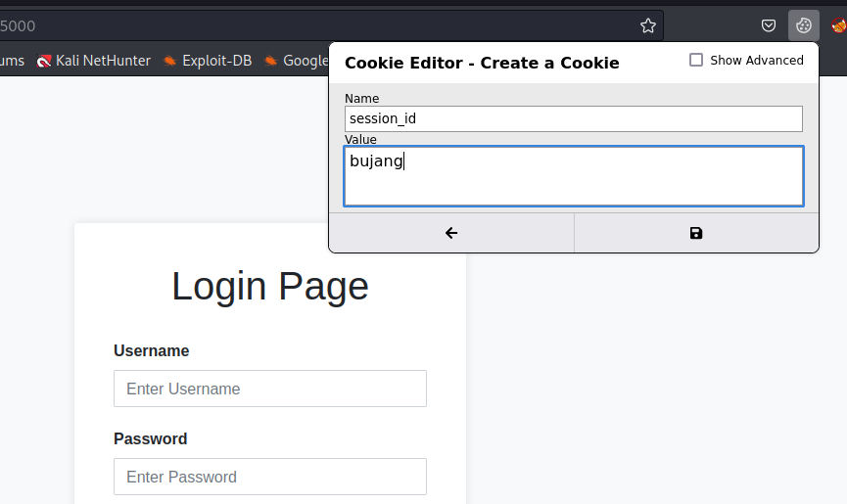Click the Enter Username input field
847x504 pixels.
tap(270, 389)
